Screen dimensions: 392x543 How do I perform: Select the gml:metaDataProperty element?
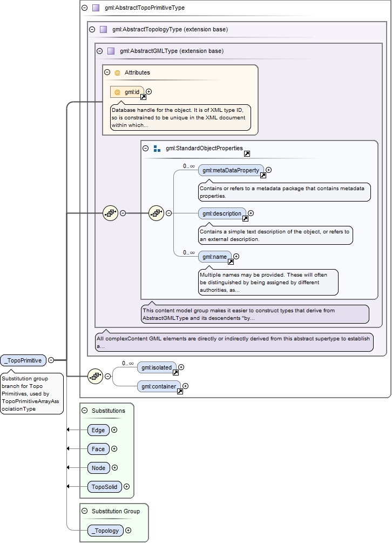click(x=231, y=170)
